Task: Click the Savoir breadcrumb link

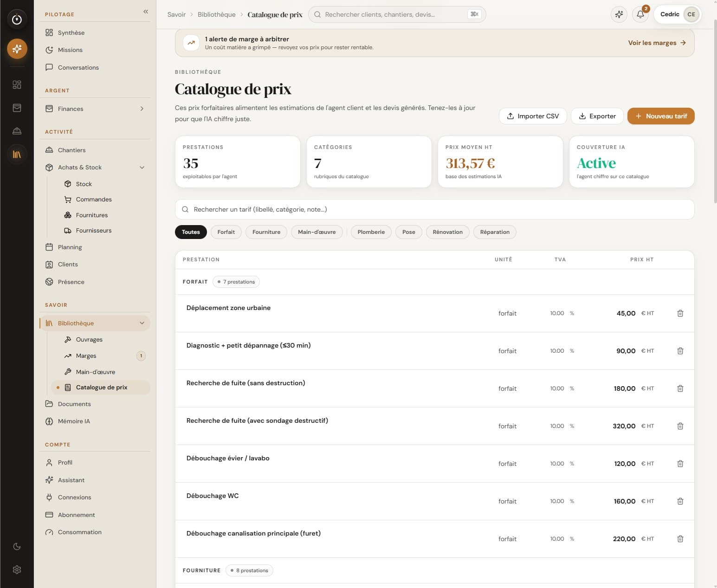Action: [x=176, y=14]
